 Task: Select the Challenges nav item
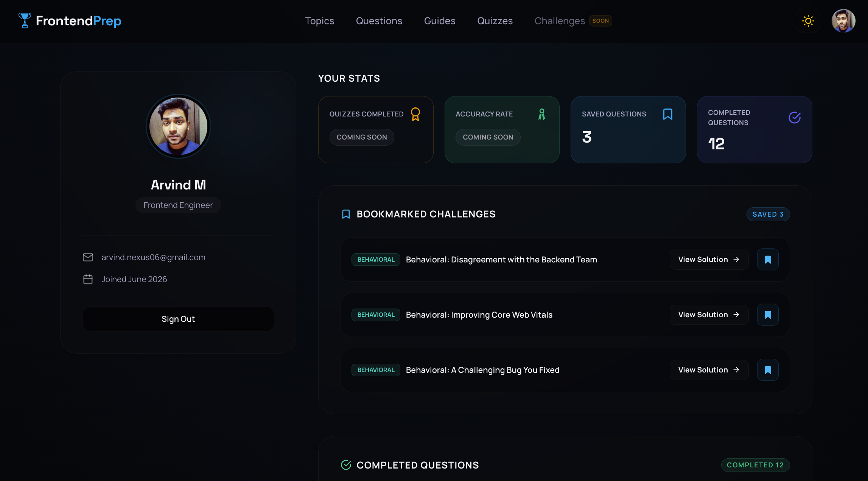tap(559, 21)
